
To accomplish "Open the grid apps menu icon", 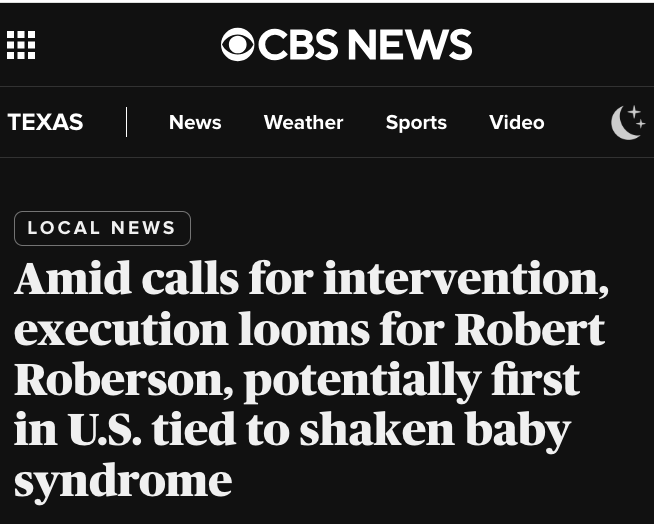I will tap(21, 45).
